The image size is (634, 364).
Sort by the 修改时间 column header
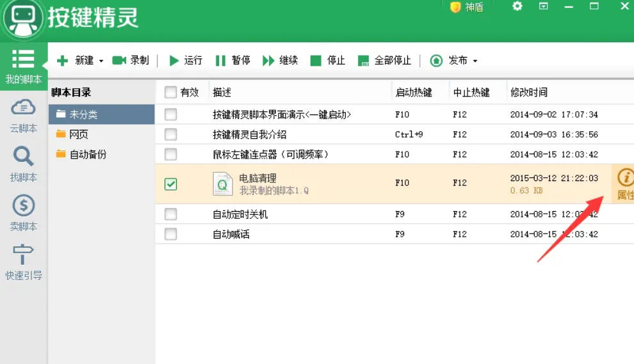coord(528,93)
